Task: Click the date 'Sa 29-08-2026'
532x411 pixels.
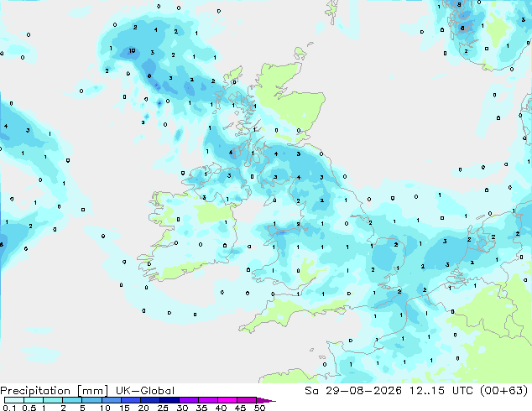Action: [x=353, y=390]
